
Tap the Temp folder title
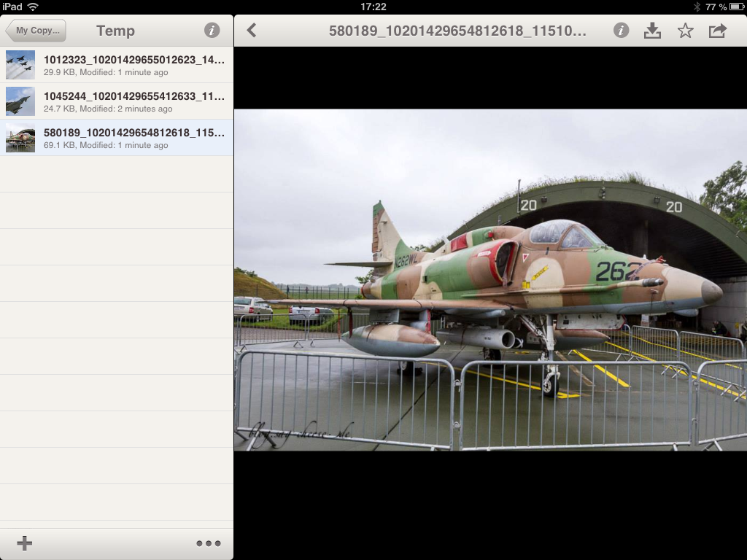tap(115, 31)
